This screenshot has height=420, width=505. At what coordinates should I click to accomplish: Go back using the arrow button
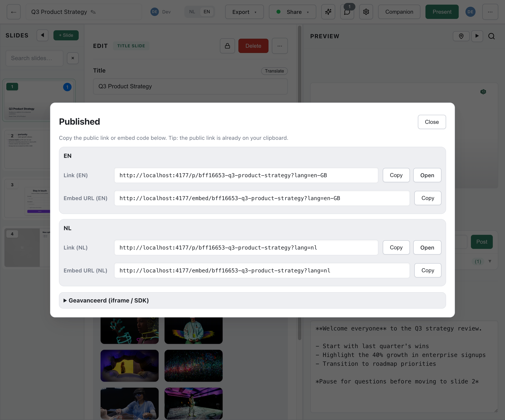coord(14,12)
